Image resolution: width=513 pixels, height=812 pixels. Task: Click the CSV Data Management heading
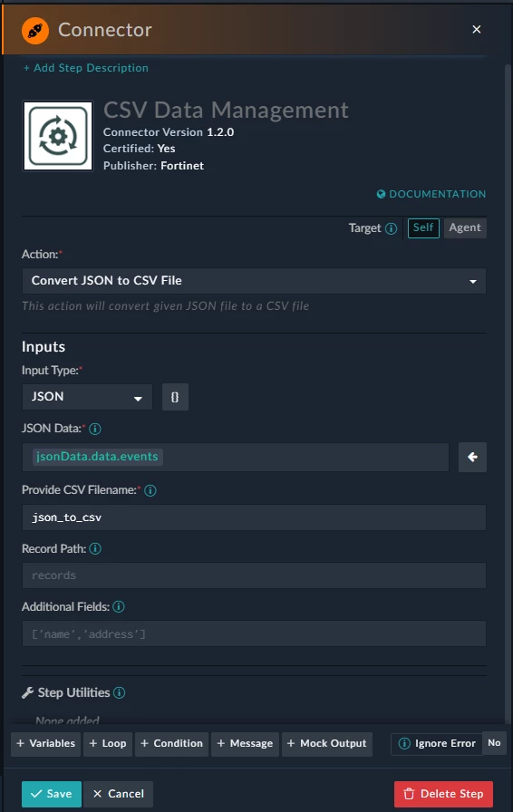[226, 110]
